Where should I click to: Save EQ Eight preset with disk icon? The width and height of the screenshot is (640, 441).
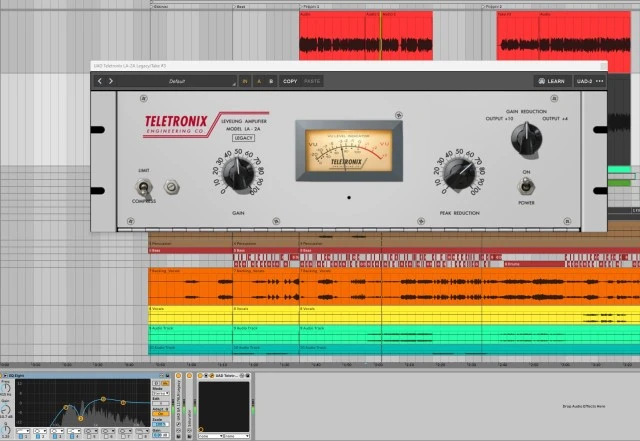pyautogui.click(x=167, y=376)
